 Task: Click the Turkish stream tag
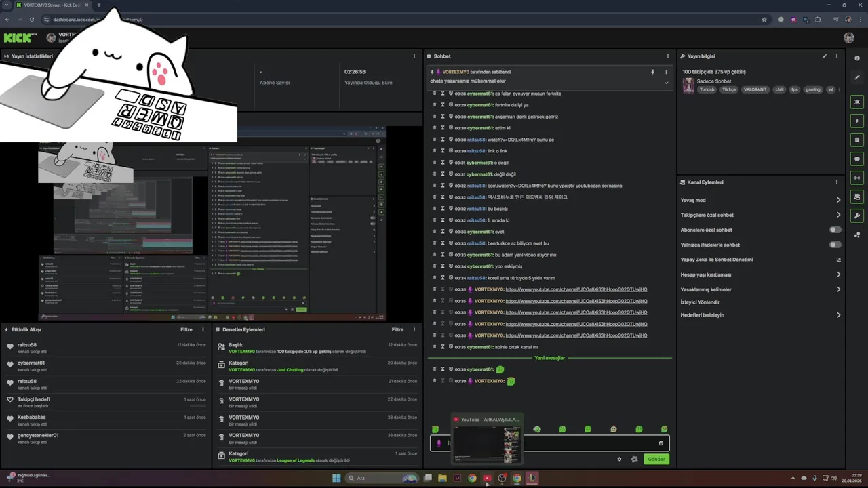click(x=707, y=89)
